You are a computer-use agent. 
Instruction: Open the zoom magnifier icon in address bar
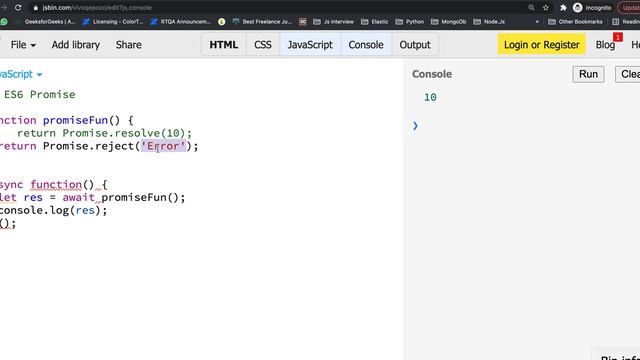pyautogui.click(x=531, y=8)
